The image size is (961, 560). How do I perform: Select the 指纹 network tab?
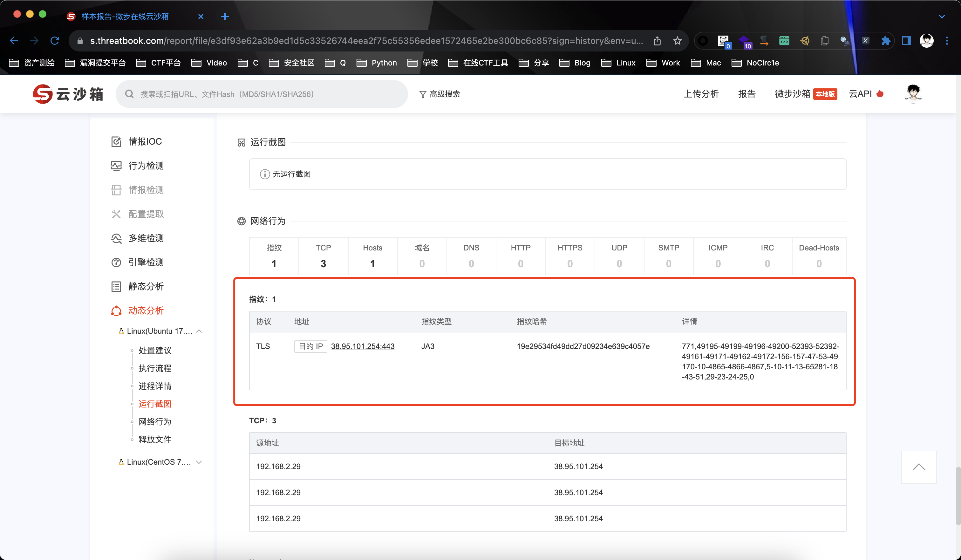[274, 256]
